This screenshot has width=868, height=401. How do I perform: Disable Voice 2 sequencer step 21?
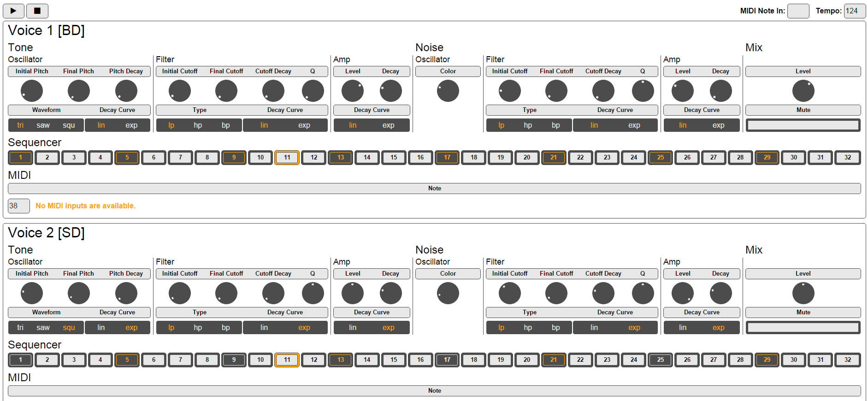[x=553, y=360]
